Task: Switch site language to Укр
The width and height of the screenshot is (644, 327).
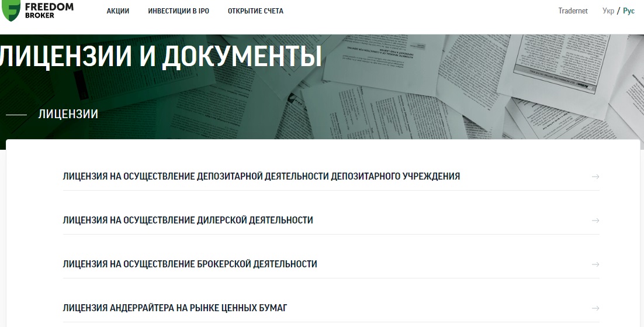Action: (608, 11)
